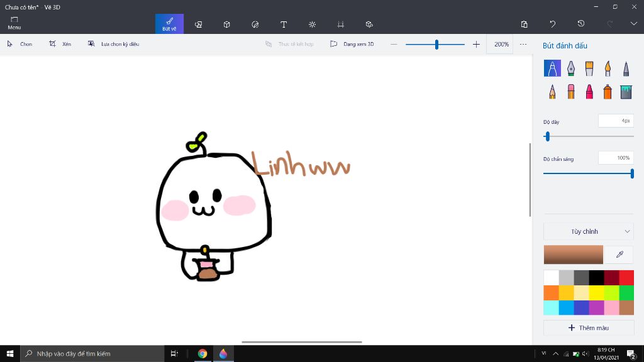Viewport: 644px width, 362px height.
Task: Click the opacity 100% input field
Action: pyautogui.click(x=616, y=158)
